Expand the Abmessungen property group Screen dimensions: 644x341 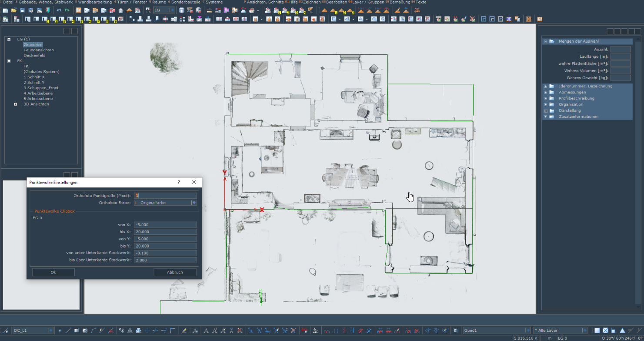point(545,92)
